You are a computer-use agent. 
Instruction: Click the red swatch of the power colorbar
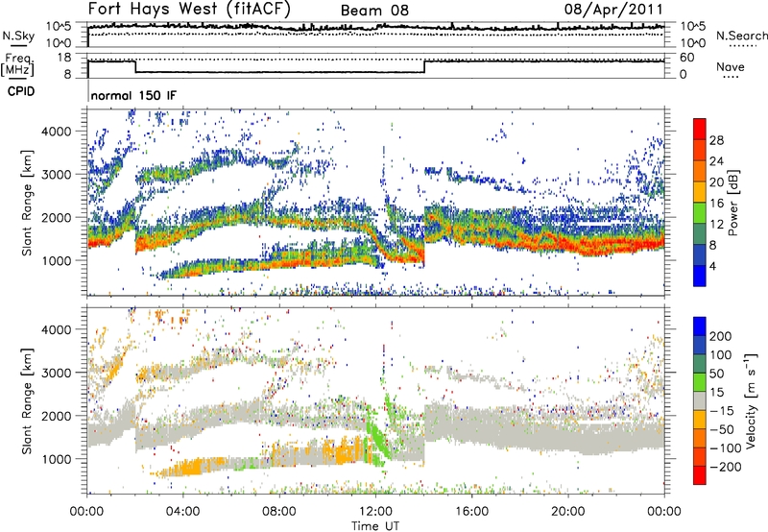tap(700, 129)
